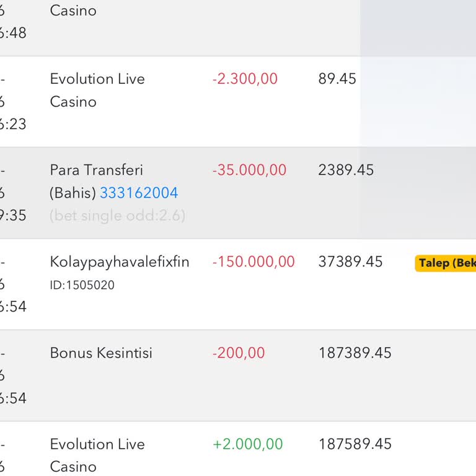Click the 89.45 balance value
This screenshot has width=476, height=476.
337,79
